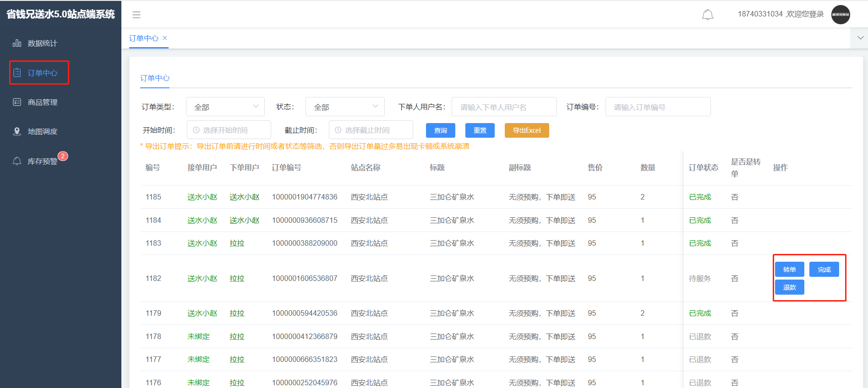Open the 开始时间 picker field
The image size is (868, 388).
(x=229, y=130)
